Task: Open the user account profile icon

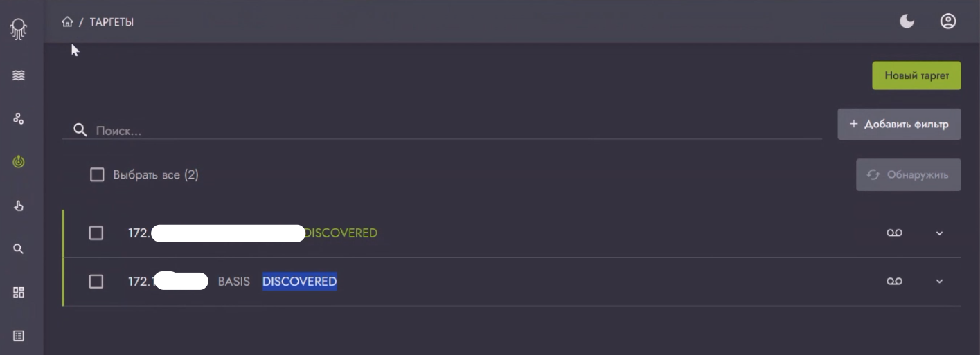Action: (x=948, y=22)
